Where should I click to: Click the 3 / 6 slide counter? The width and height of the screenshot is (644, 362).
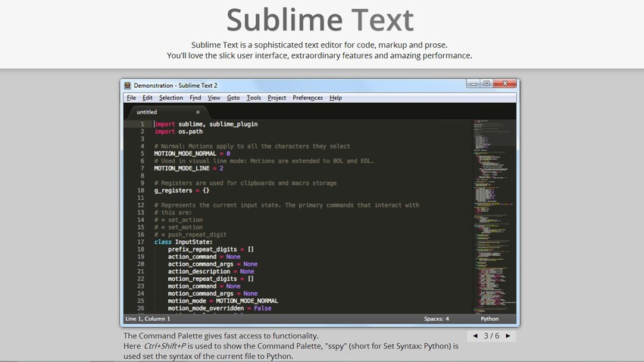pos(491,335)
